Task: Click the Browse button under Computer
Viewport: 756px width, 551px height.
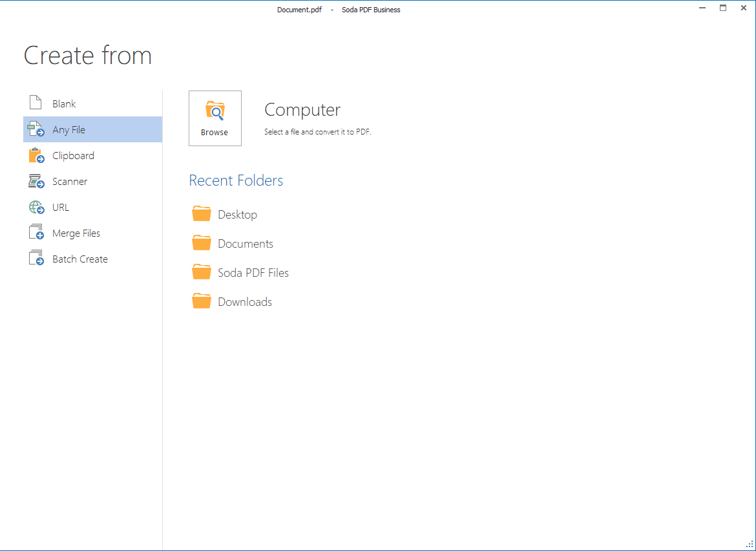Action: (x=215, y=118)
